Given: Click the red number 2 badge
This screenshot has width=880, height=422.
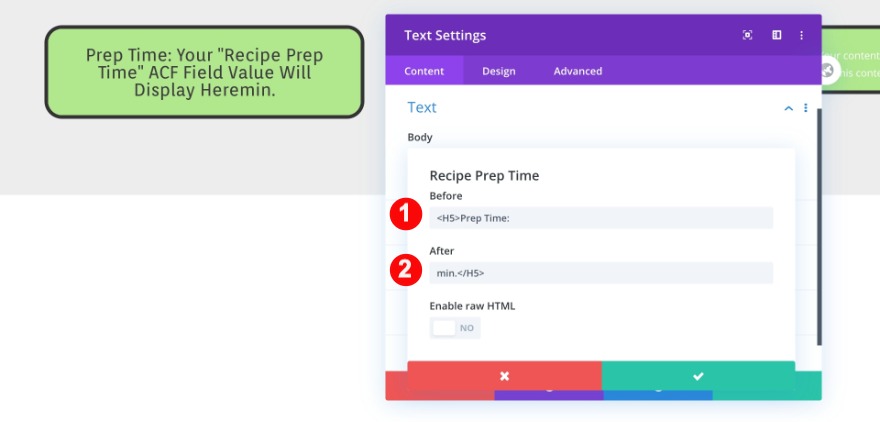Looking at the screenshot, I should tap(405, 270).
